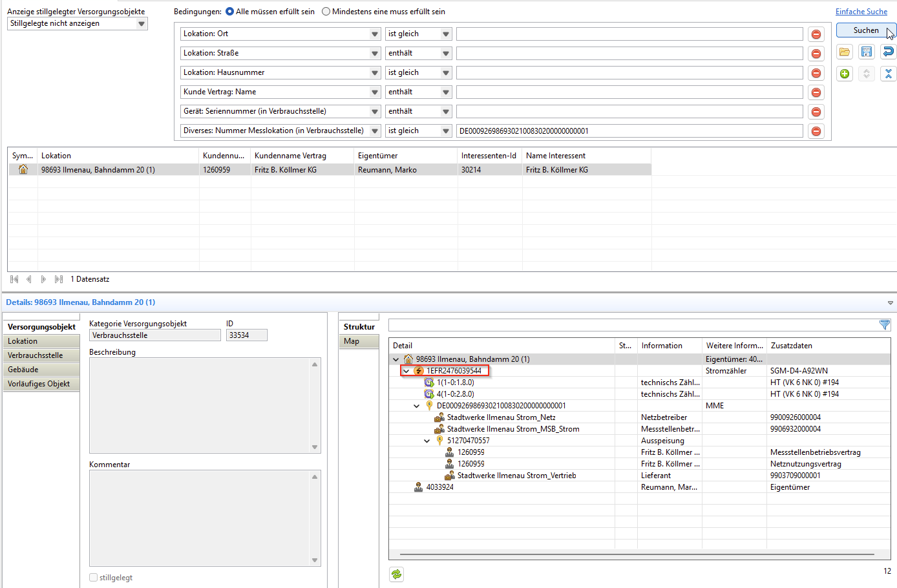
Task: Select 'Mindestens eine muss erfüllt sein' option
Action: click(x=326, y=12)
